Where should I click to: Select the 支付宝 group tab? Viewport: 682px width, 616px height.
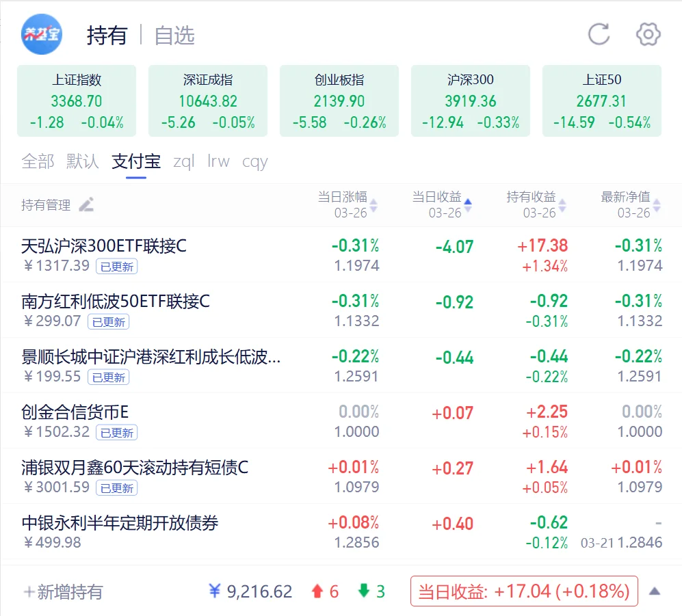[136, 161]
